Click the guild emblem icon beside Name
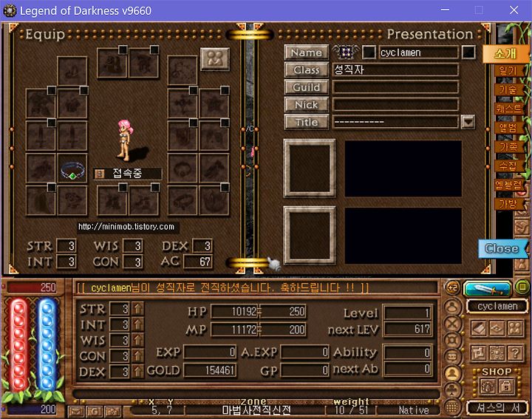This screenshot has height=419, width=532. pyautogui.click(x=345, y=52)
